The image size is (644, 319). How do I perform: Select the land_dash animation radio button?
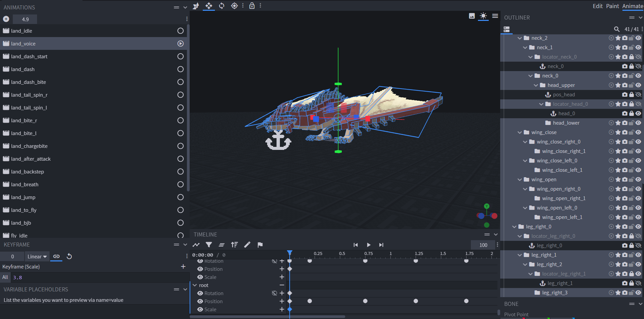181,69
